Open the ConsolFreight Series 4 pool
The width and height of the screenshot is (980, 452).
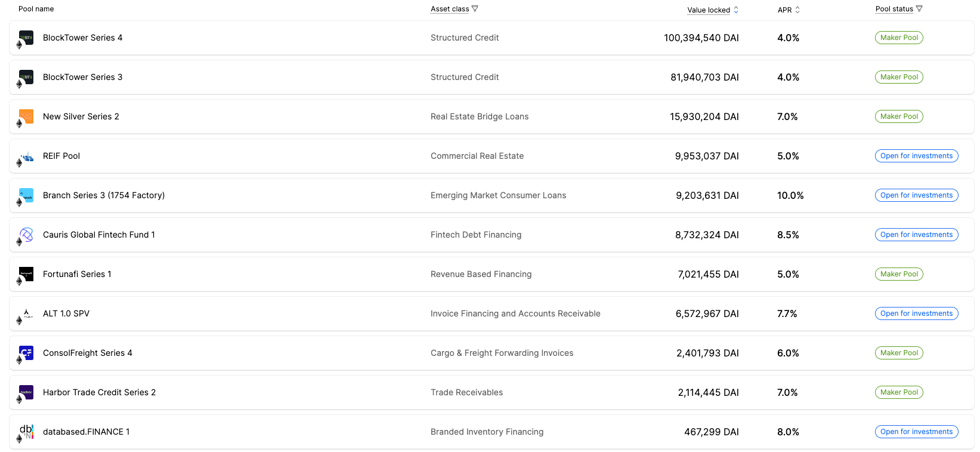pyautogui.click(x=88, y=353)
